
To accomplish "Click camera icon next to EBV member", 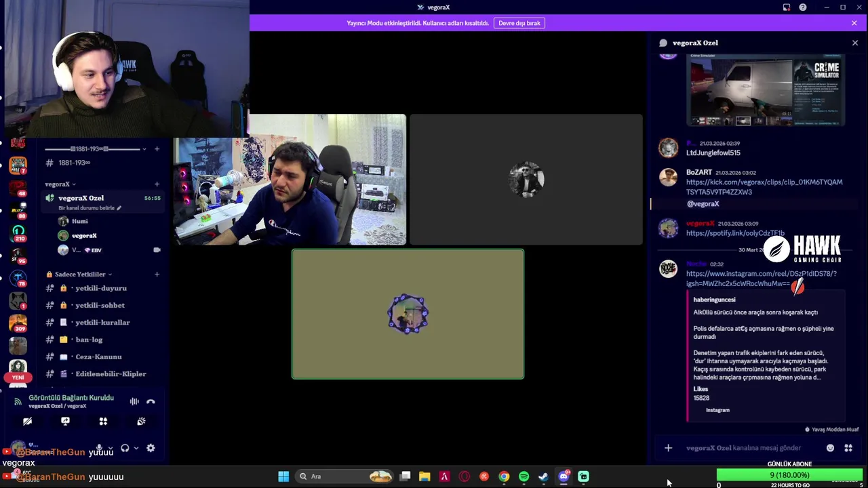I will point(157,250).
